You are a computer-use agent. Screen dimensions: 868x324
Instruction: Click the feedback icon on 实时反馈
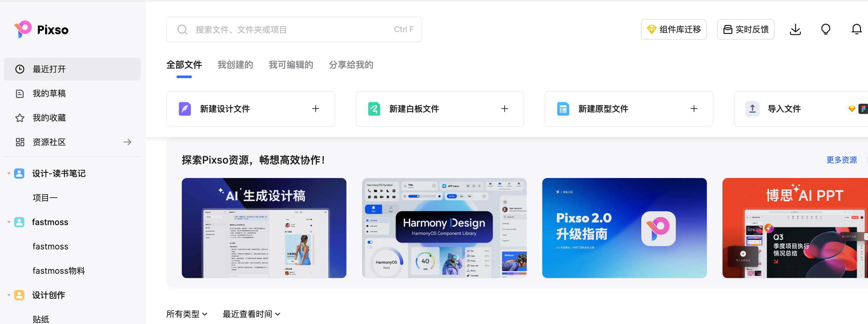pyautogui.click(x=728, y=30)
